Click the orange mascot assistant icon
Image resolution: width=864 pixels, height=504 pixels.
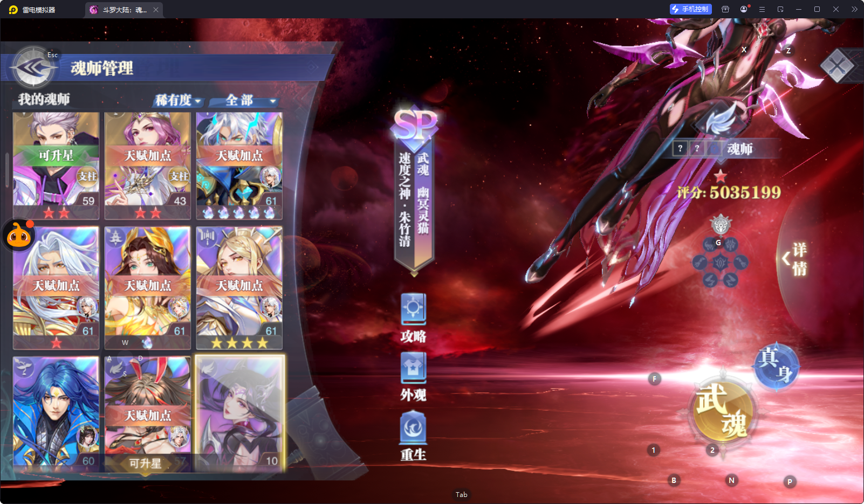(19, 235)
